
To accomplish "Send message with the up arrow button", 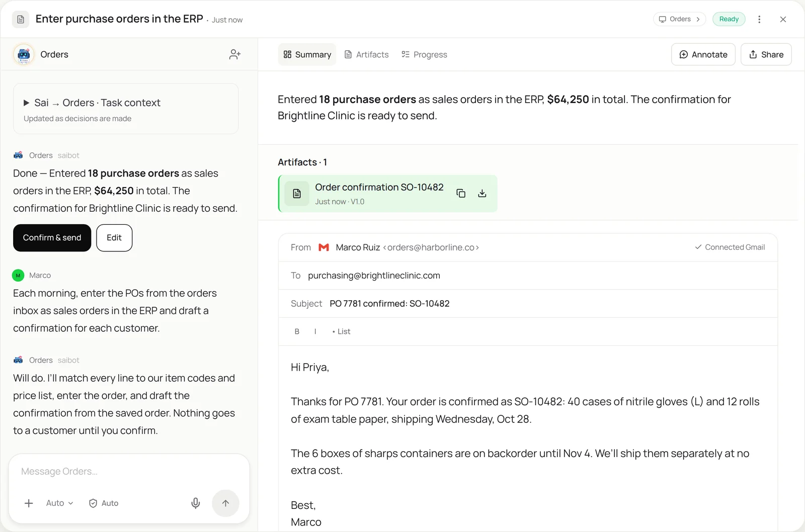I will [x=225, y=503].
